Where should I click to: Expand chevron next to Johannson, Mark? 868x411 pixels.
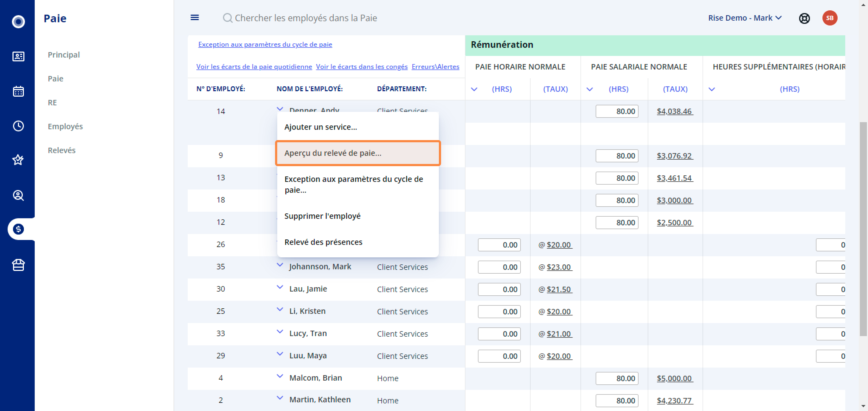280,265
